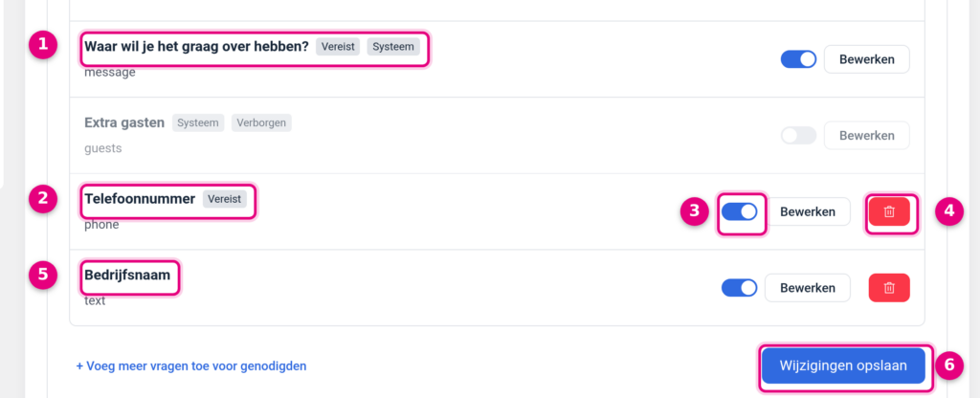
Task: Open Bewerken for Extra gasten
Action: tap(866, 136)
